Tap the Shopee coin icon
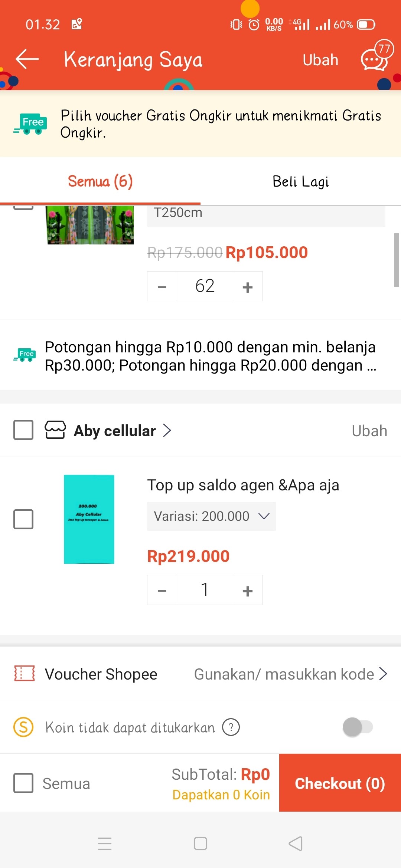The image size is (401, 868). (23, 727)
